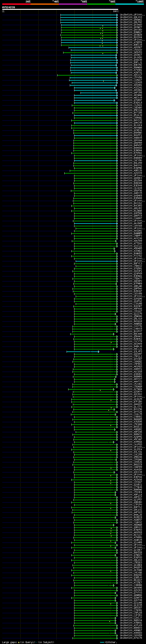Image resolution: width=146 pixels, height=644 pixels.
Task: Click the cyan ~100% identity legend segment
Action: point(130,4)
